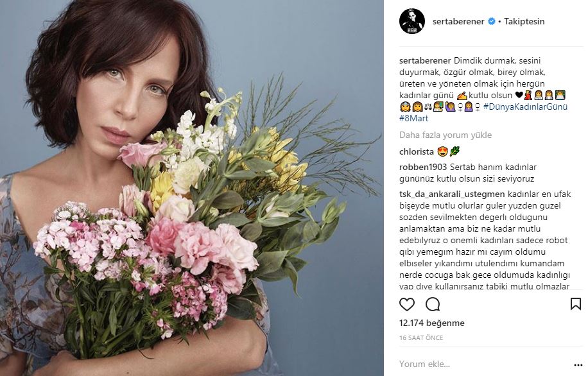The image size is (588, 376).
Task: Save the post with the bookmark icon
Action: point(575,303)
